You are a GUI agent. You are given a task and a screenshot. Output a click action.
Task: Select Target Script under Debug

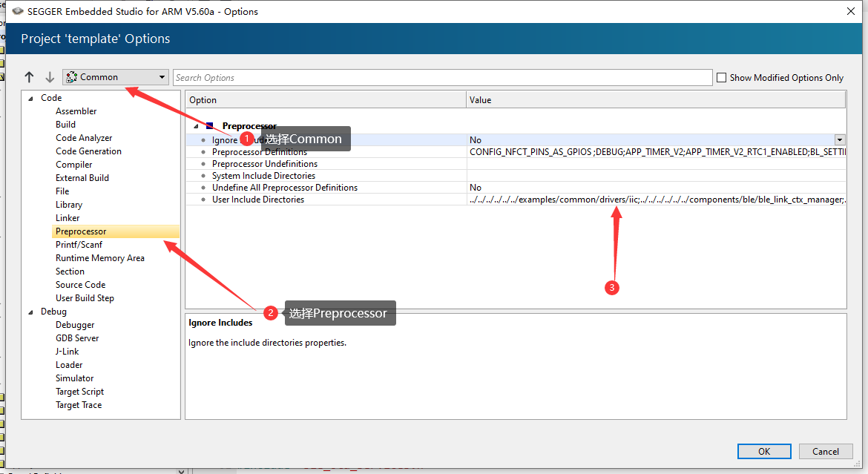[x=79, y=392]
